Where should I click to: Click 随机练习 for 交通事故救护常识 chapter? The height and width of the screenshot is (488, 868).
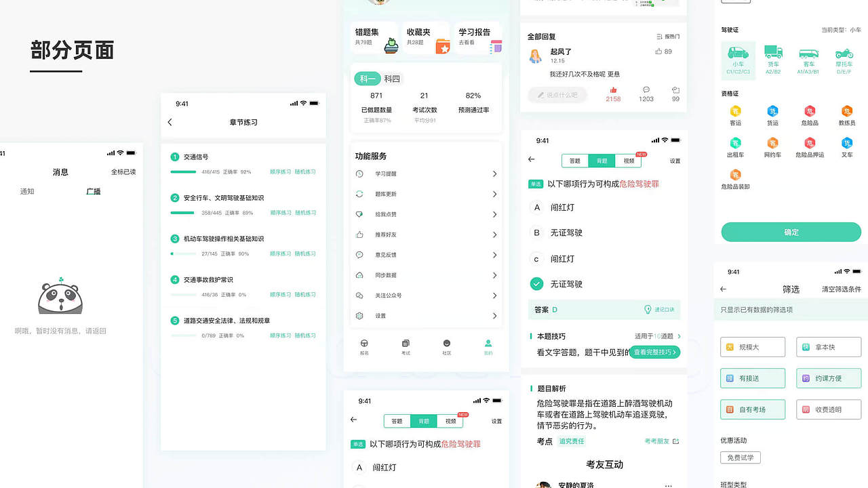click(x=305, y=295)
